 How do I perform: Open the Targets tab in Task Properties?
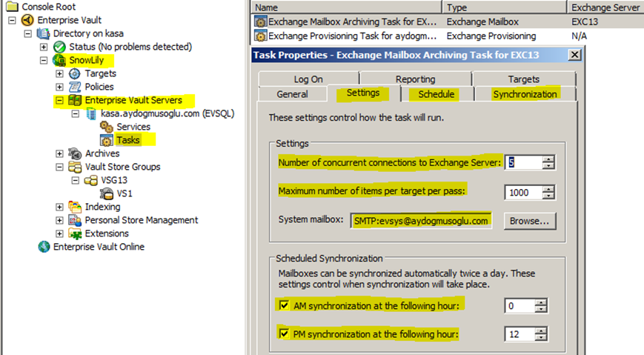(524, 79)
